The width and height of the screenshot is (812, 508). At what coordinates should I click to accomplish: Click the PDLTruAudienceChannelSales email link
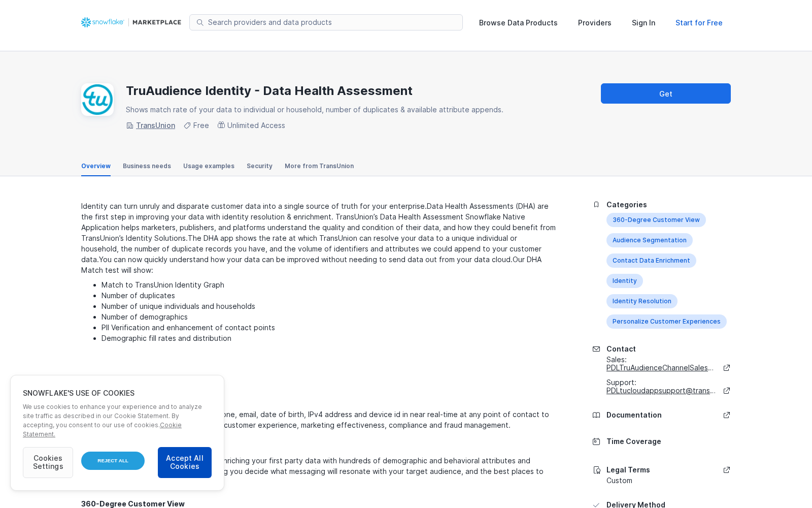coord(660,368)
